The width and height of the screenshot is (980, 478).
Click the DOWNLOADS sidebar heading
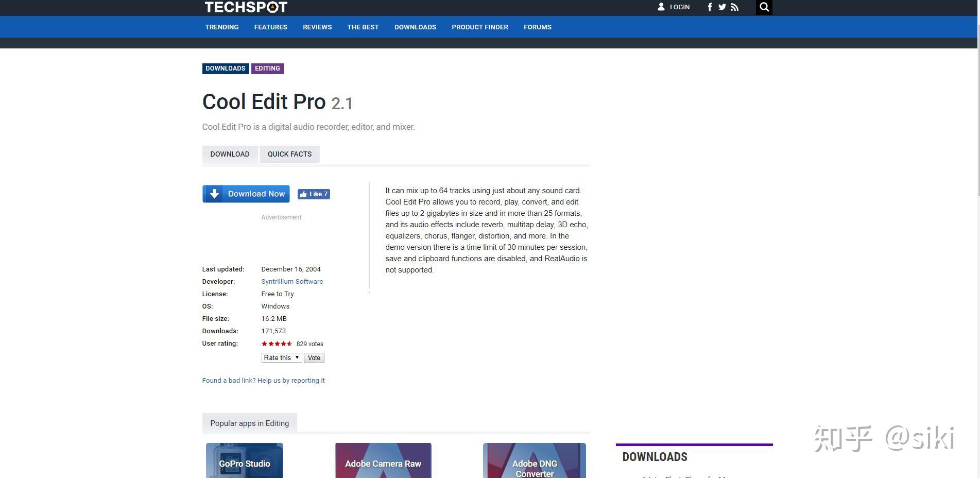tap(655, 457)
